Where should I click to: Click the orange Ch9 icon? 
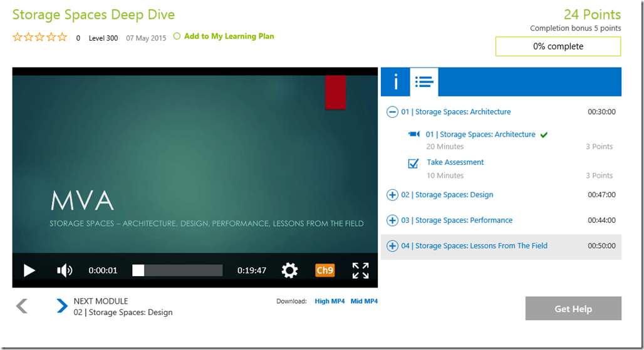point(325,270)
